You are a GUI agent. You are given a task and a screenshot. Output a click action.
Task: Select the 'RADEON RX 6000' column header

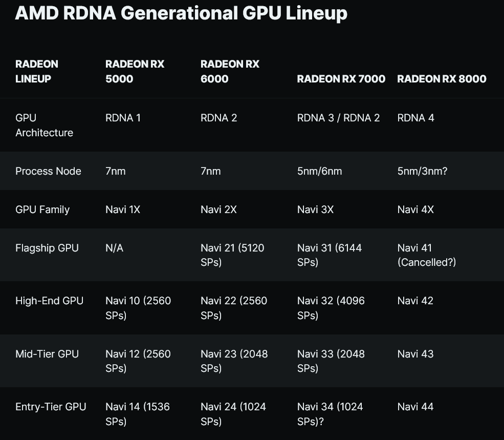point(230,71)
